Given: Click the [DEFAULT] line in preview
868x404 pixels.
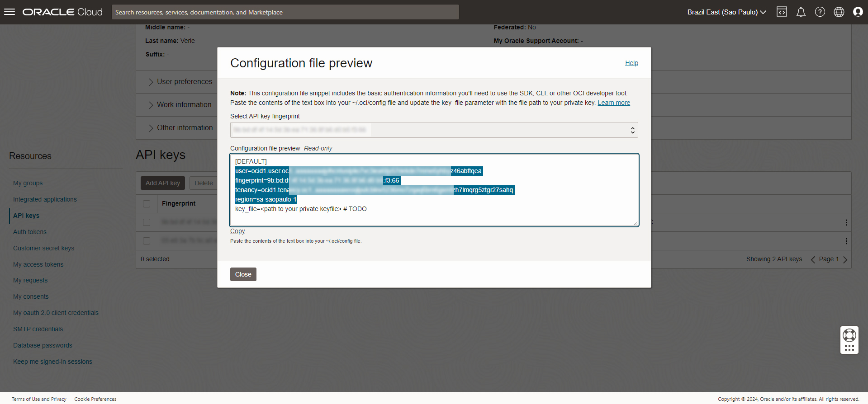Looking at the screenshot, I should pyautogui.click(x=251, y=161).
